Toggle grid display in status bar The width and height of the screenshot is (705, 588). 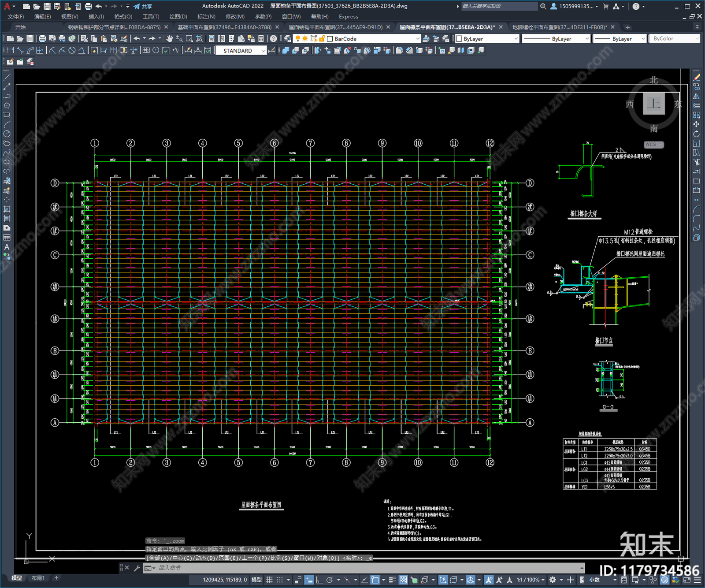(269, 580)
